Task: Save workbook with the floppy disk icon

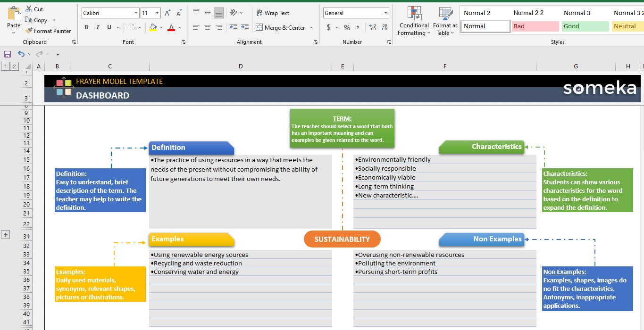Action: point(8,54)
